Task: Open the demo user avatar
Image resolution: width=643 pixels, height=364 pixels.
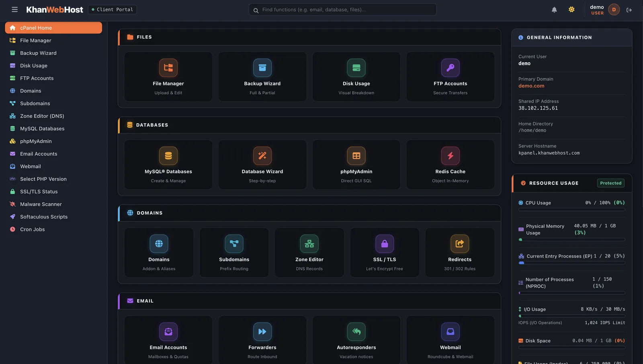Action: [614, 10]
